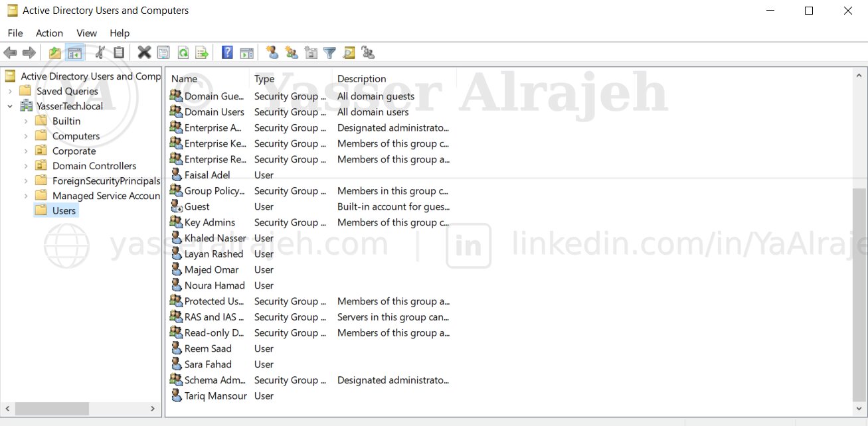Expand the ForeignSecurityPrincipals node

click(x=26, y=181)
